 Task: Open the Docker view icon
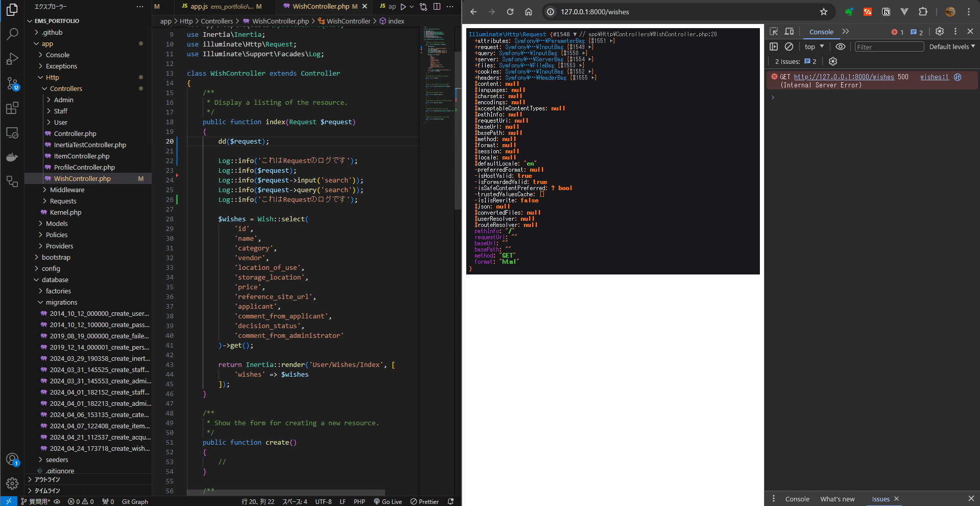(12, 157)
